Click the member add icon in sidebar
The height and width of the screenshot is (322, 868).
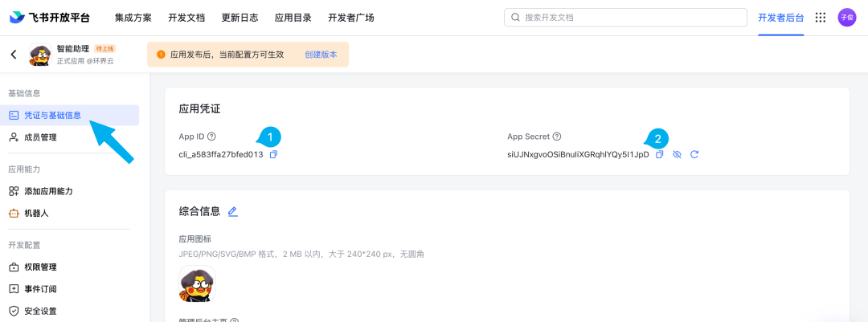(14, 137)
